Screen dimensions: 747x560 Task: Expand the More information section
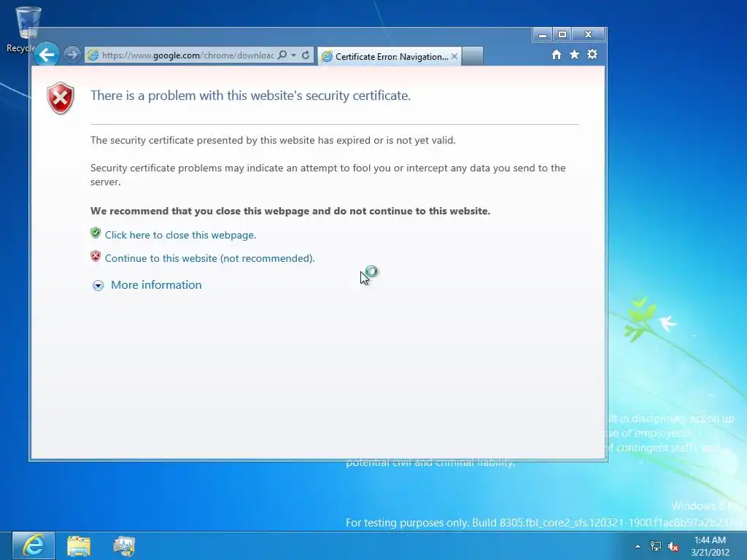click(x=98, y=285)
